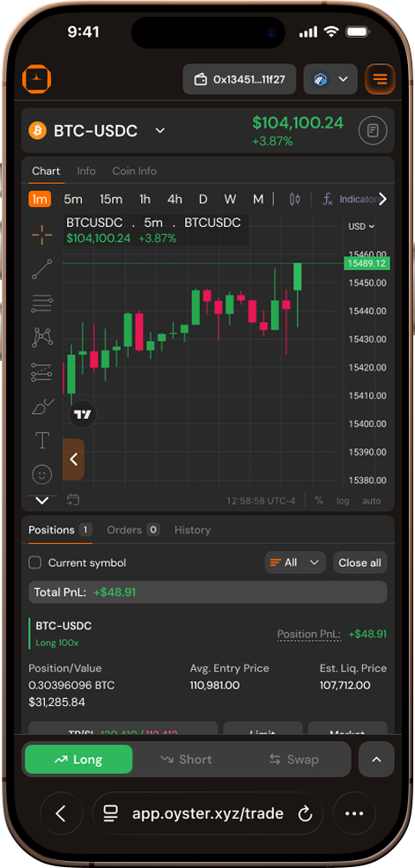
Task: Click the BTC-USDC Long 100x position
Action: (63, 634)
